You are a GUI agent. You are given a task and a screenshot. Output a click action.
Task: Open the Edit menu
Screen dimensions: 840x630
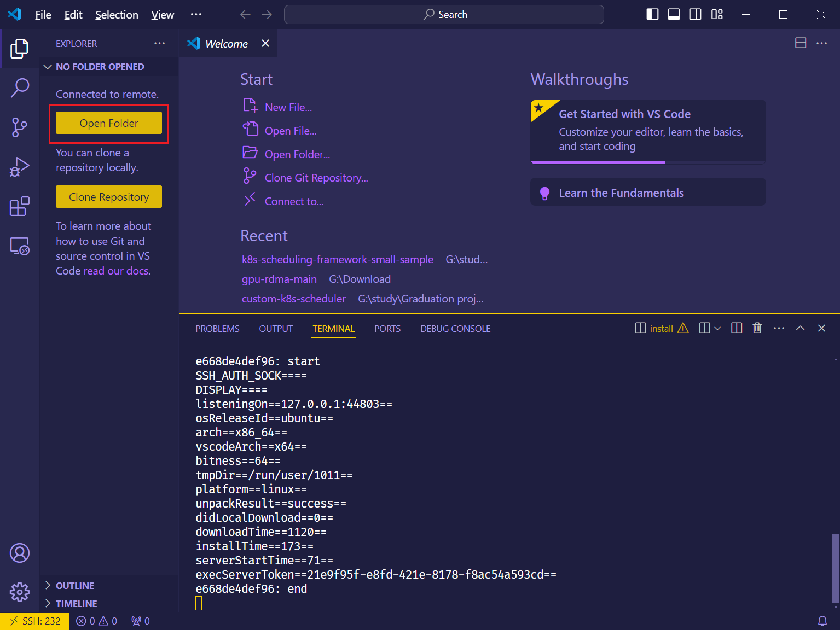coord(73,15)
